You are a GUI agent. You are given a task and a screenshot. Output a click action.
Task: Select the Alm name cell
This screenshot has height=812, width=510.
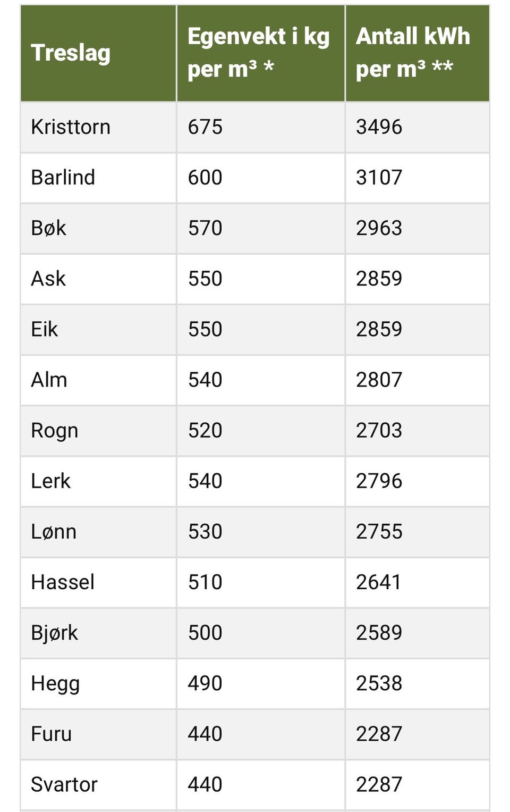point(49,380)
